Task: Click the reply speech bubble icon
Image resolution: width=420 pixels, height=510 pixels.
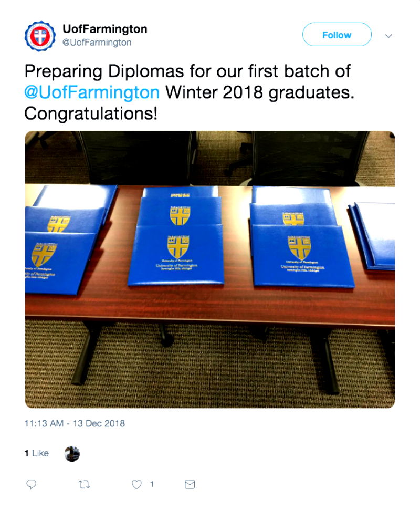Action: click(x=31, y=484)
